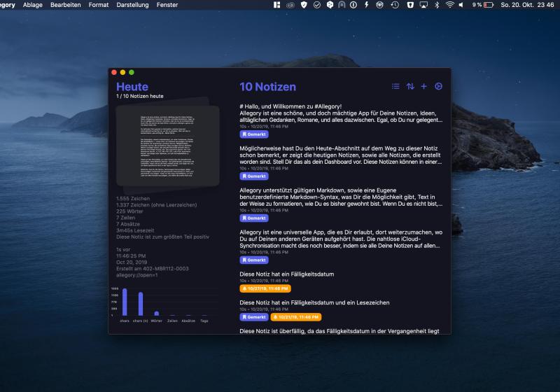Image resolution: width=560 pixels, height=392 pixels.
Task: Click 1Password icon in menu bar
Action: [353, 5]
